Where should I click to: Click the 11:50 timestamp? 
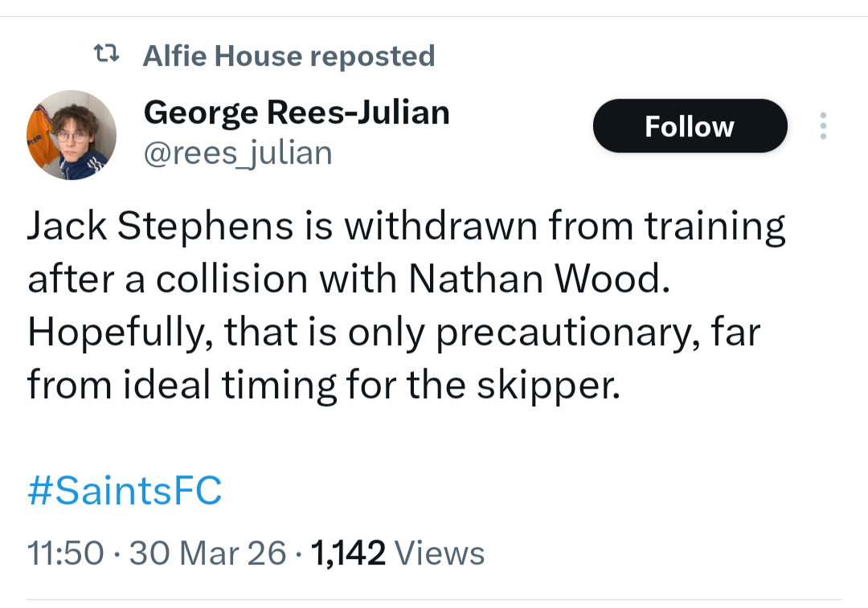click(x=66, y=553)
